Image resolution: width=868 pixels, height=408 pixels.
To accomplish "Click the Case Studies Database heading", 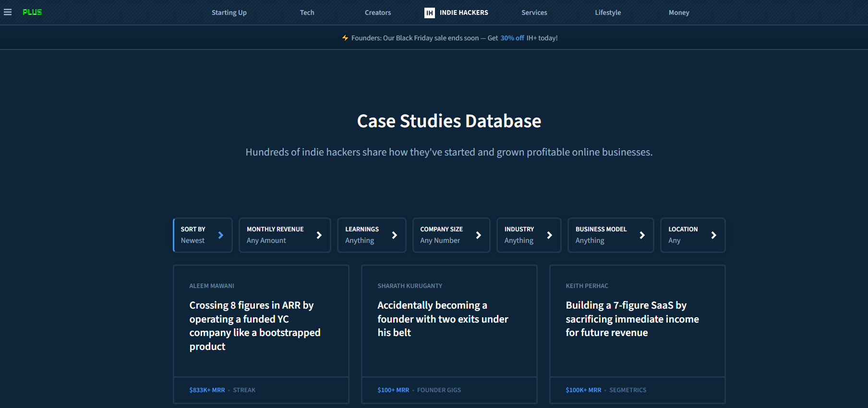I will pyautogui.click(x=449, y=121).
